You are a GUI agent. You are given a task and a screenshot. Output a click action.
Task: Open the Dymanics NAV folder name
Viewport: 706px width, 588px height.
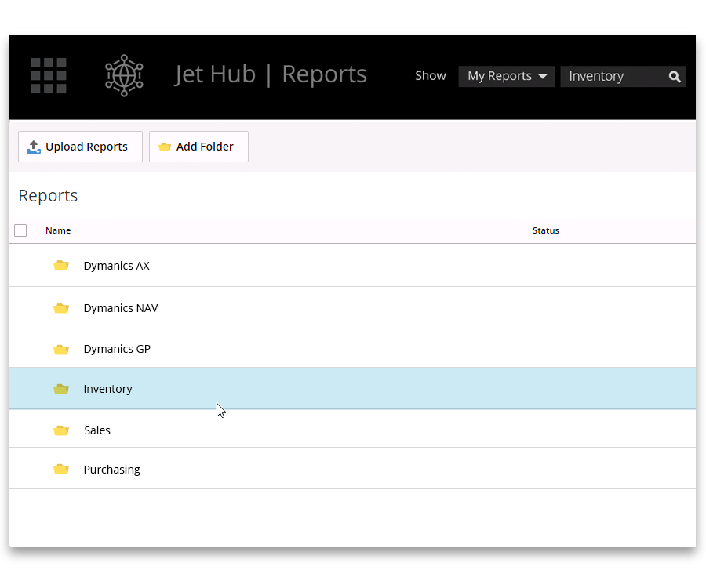pyautogui.click(x=121, y=308)
